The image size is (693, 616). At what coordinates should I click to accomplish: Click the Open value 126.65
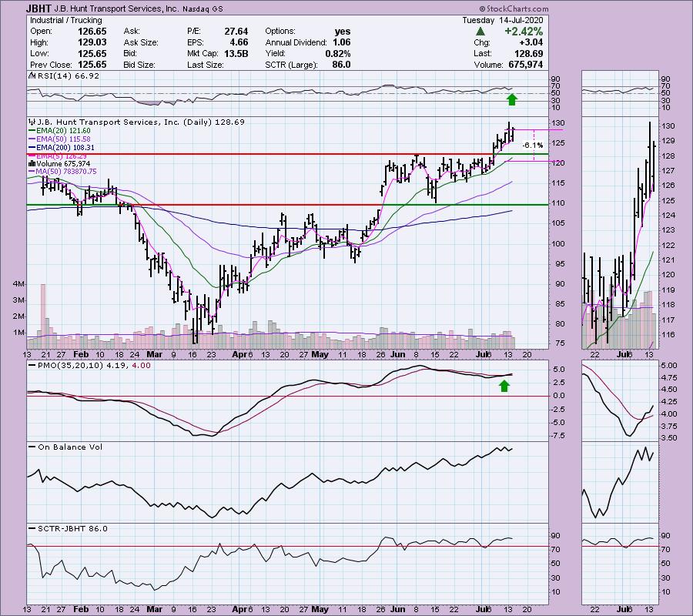(x=92, y=32)
